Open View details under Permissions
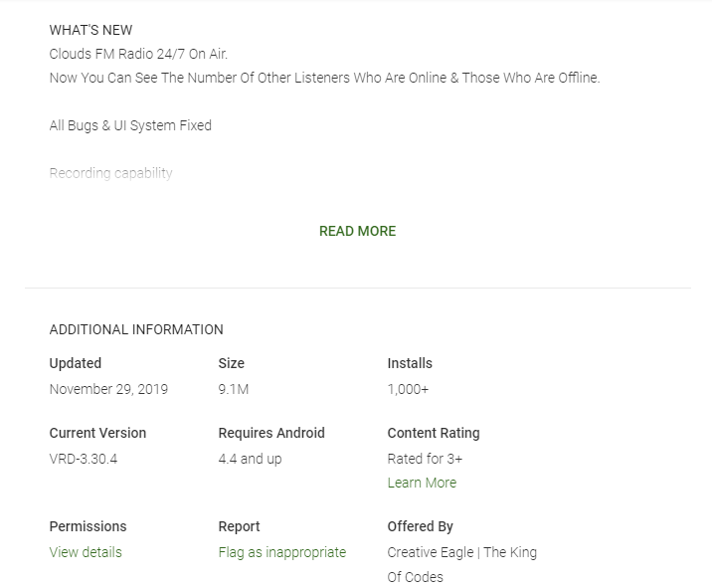The image size is (712, 588). tap(86, 552)
